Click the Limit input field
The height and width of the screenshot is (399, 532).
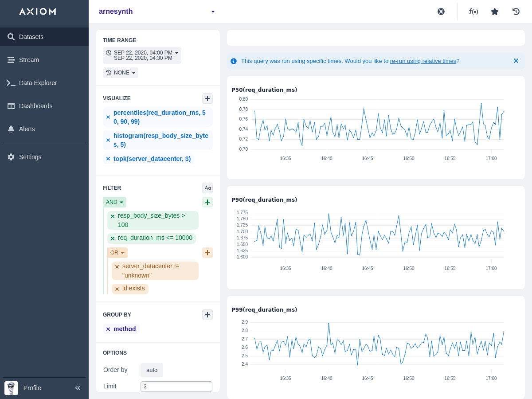point(176,387)
